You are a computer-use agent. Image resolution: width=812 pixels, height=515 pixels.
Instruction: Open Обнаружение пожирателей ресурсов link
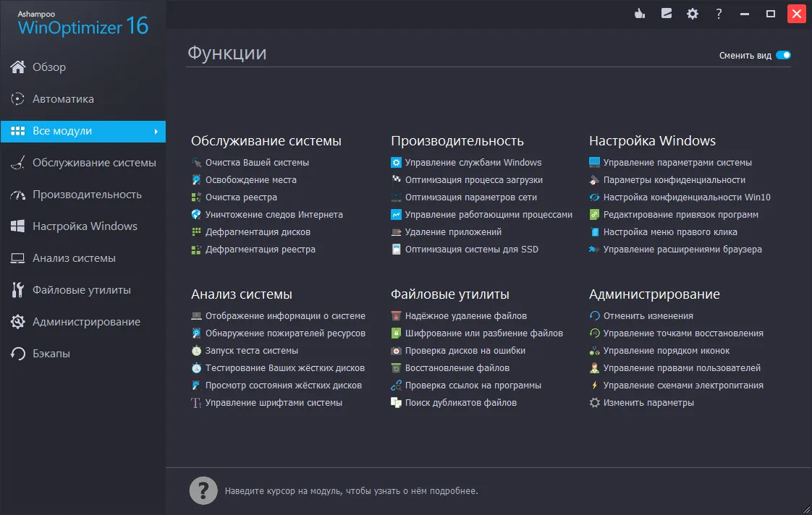pyautogui.click(x=285, y=333)
